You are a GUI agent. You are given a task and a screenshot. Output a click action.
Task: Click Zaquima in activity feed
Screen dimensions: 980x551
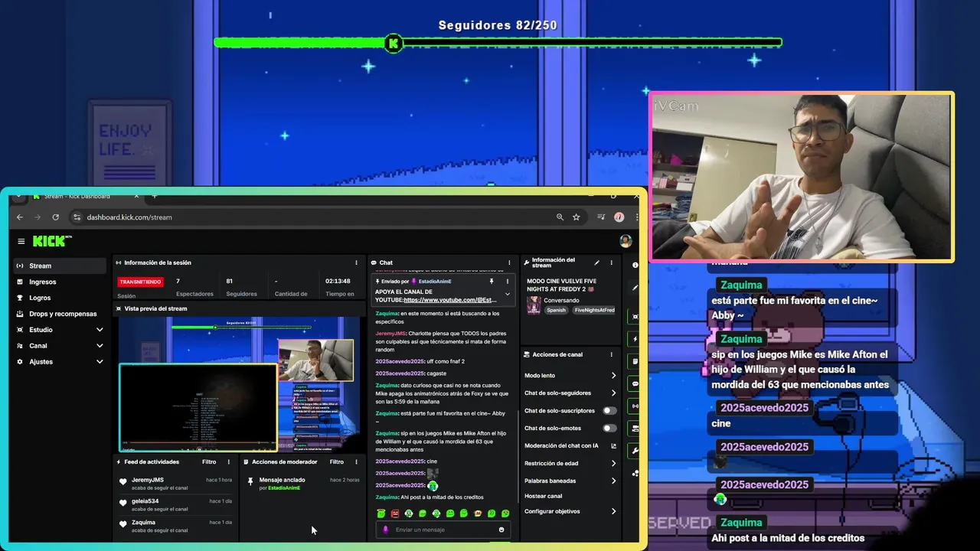point(143,523)
